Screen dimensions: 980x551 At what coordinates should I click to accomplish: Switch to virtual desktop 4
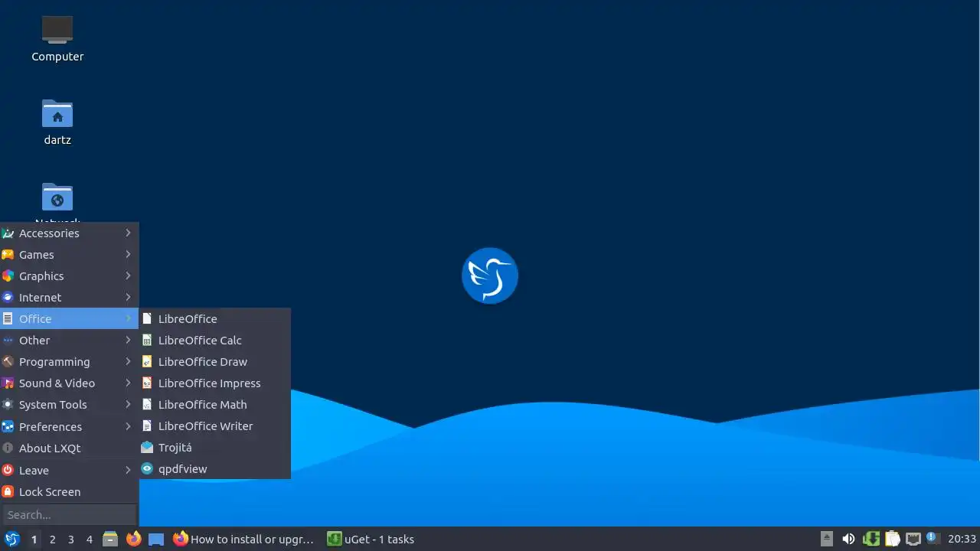[89, 540]
